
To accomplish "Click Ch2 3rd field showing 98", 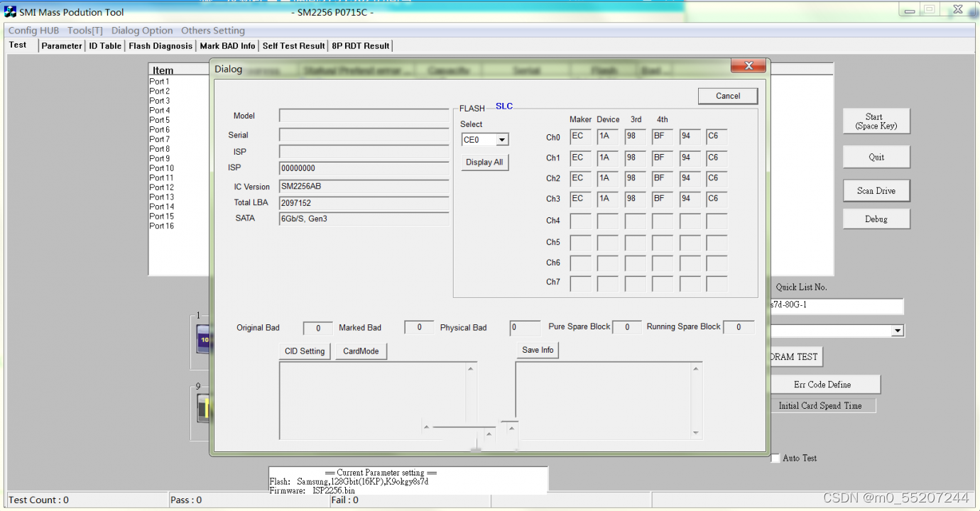I will [x=635, y=178].
